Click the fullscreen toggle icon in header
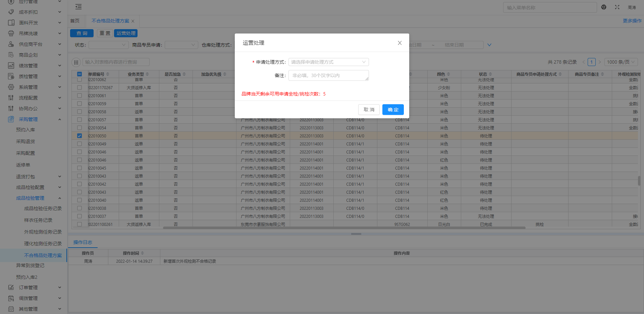This screenshot has height=314, width=644. (x=617, y=7)
